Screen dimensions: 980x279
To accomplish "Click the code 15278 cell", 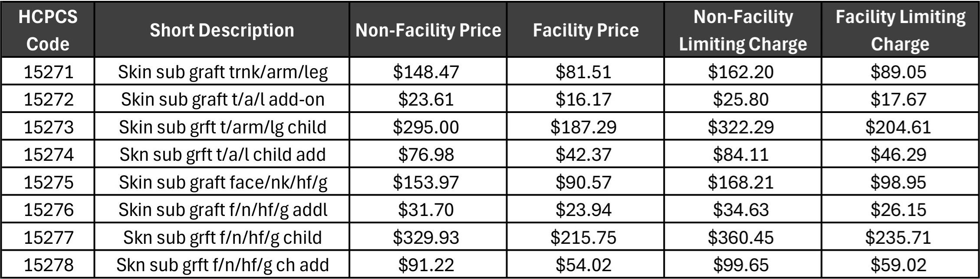I will (x=49, y=265).
